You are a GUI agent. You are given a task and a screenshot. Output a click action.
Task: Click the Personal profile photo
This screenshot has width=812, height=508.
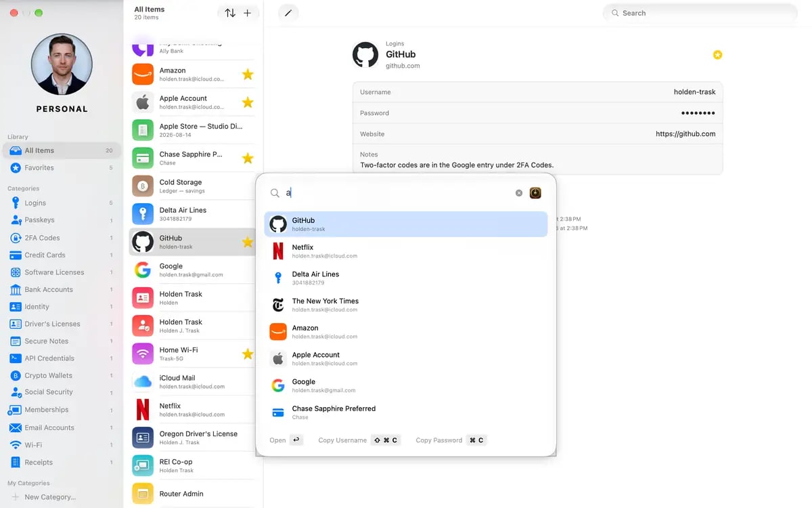point(62,64)
